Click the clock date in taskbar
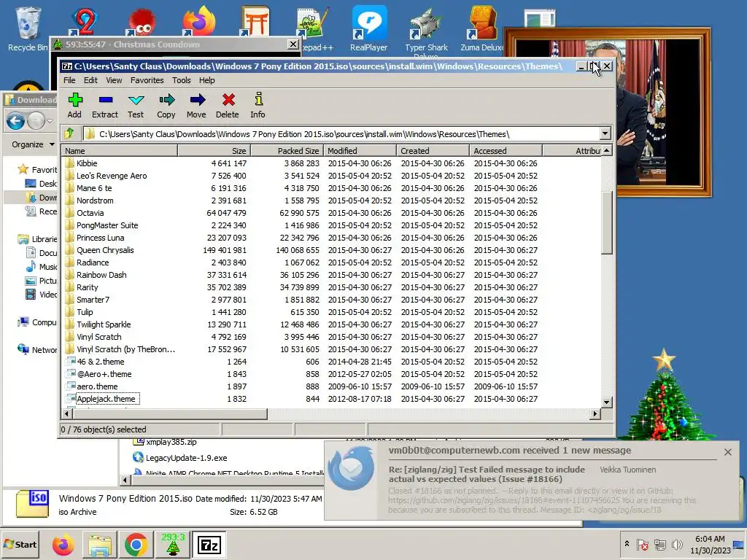The height and width of the screenshot is (560, 747). point(710,544)
